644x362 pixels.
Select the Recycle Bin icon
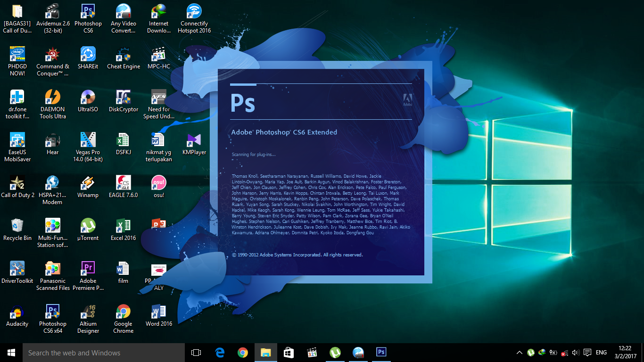(x=17, y=230)
